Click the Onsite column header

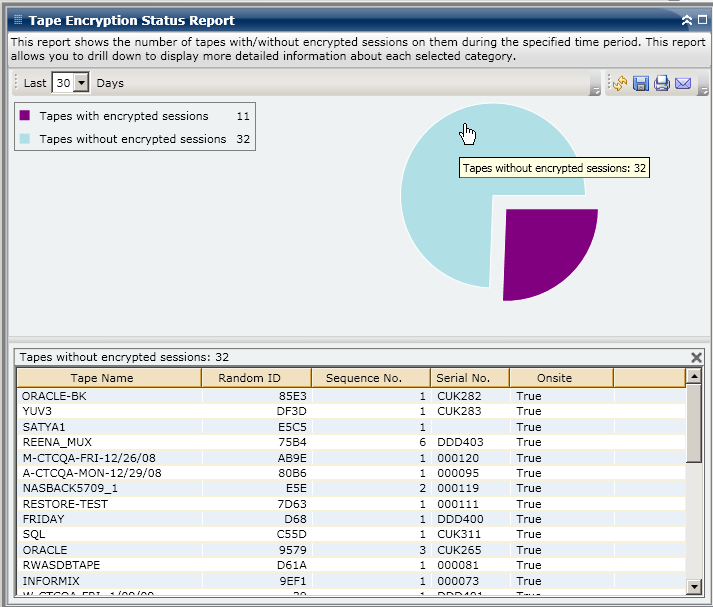554,378
